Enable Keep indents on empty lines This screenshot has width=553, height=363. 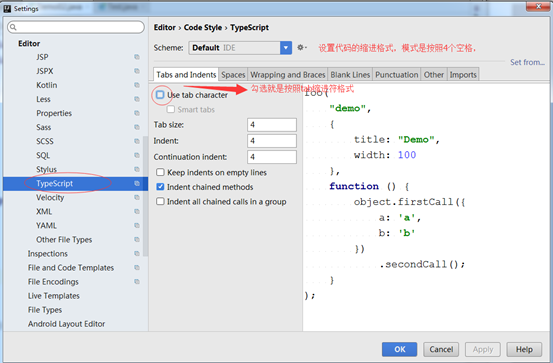click(x=160, y=172)
